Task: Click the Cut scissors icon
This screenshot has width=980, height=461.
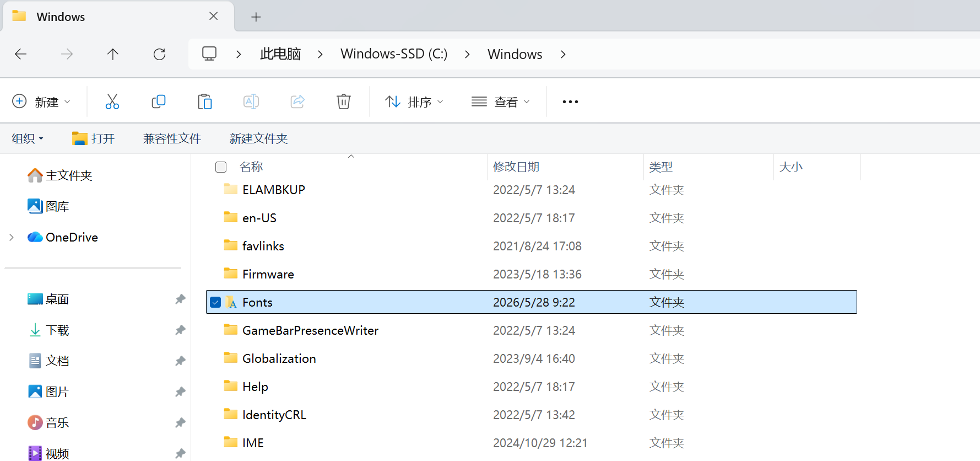Action: (x=112, y=101)
